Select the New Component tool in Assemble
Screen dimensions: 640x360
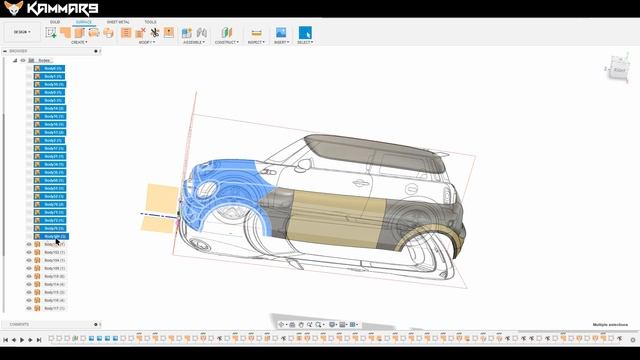click(187, 33)
